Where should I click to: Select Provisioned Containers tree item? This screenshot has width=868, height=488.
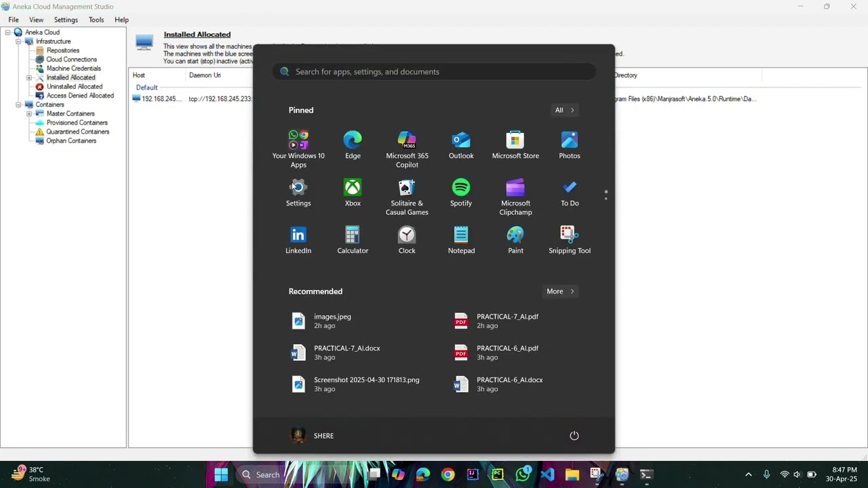pyautogui.click(x=77, y=123)
